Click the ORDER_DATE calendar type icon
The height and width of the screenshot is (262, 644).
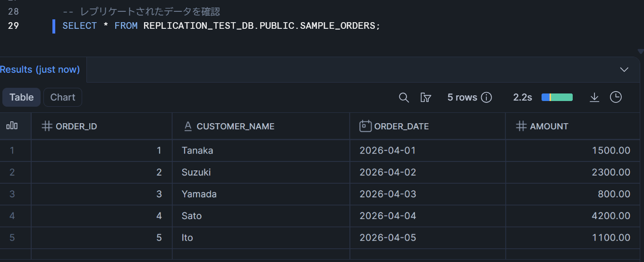pos(365,126)
